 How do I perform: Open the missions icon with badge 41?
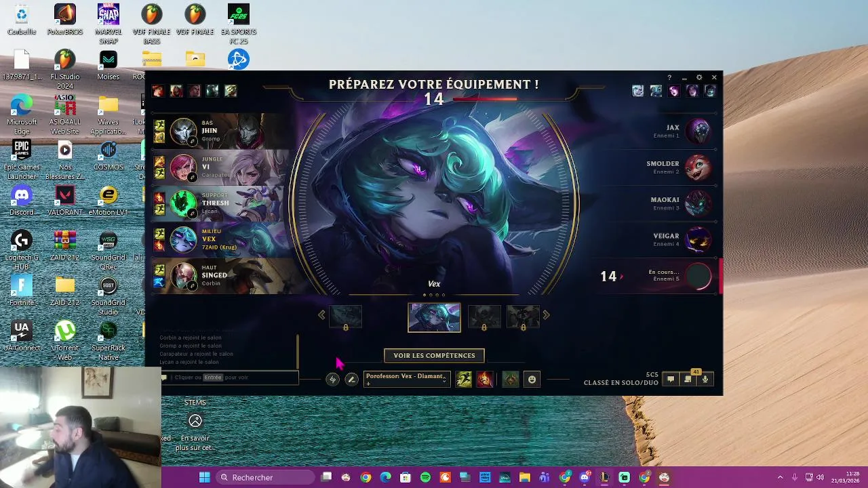pyautogui.click(x=688, y=380)
